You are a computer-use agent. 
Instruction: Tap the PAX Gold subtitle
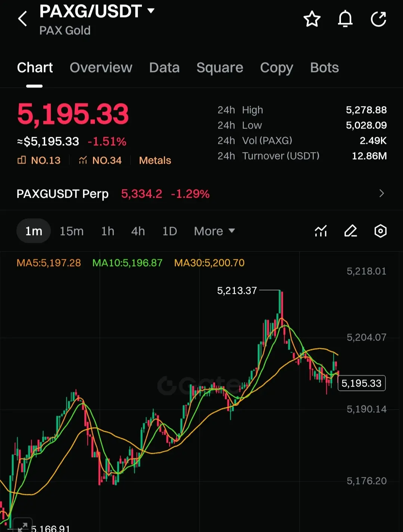tap(65, 30)
